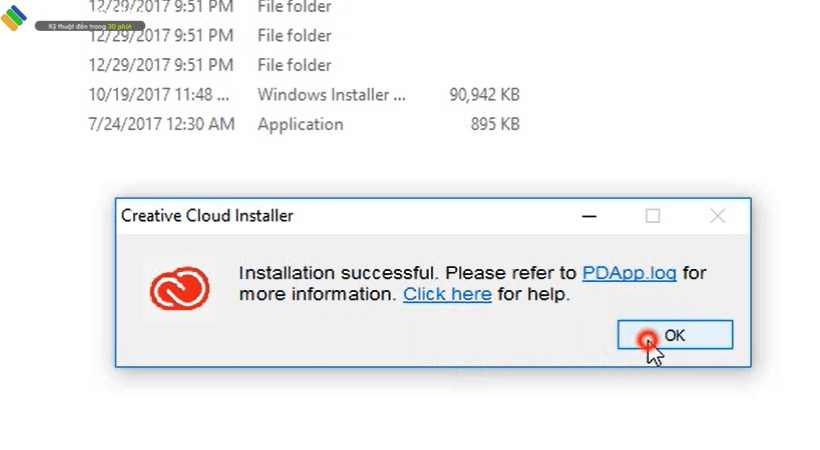The height and width of the screenshot is (450, 820).
Task: Click the OK button in the dialog
Action: 675,335
